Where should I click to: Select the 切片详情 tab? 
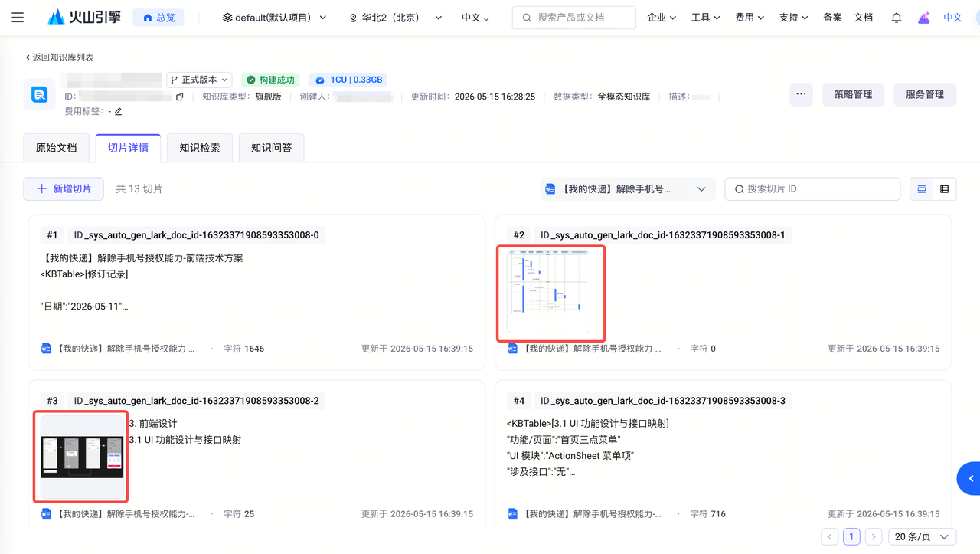pos(128,148)
